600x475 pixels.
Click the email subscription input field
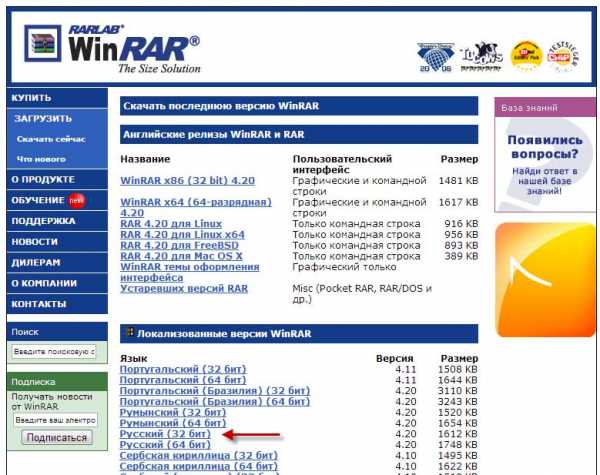click(55, 420)
